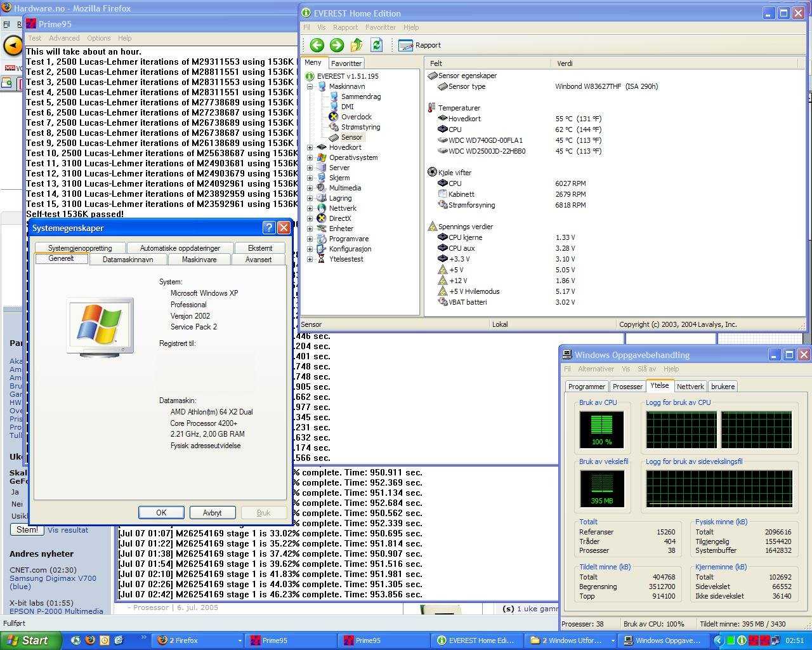This screenshot has width=812, height=650.
Task: Click EVEREST v1.51.195 root node
Action: tap(347, 76)
